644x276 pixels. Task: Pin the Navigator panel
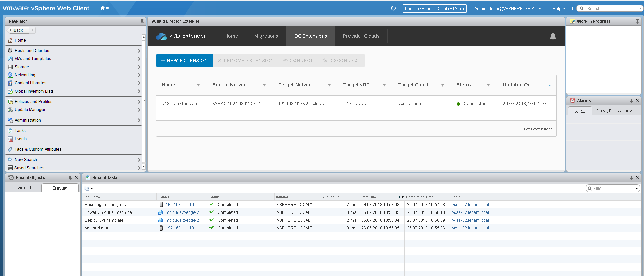pos(142,21)
